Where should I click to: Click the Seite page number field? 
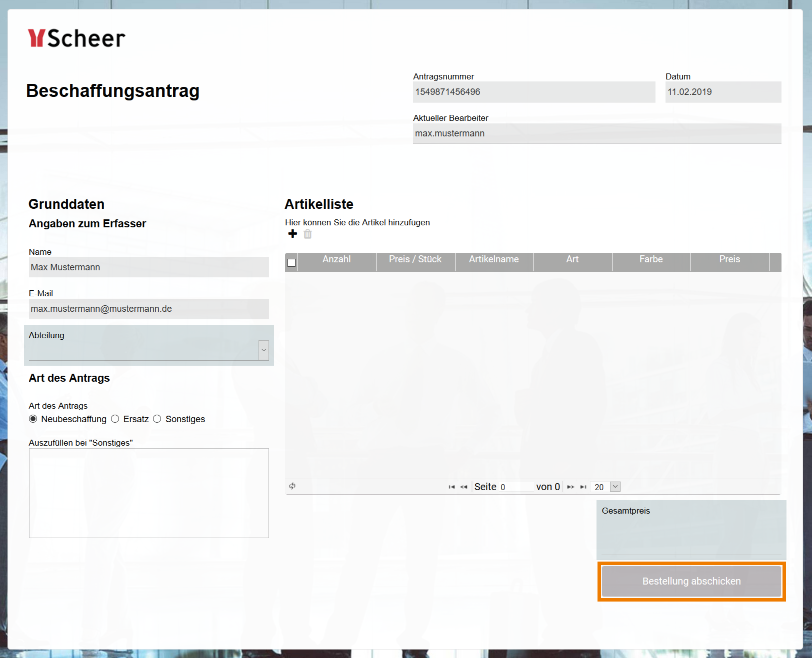coord(516,487)
